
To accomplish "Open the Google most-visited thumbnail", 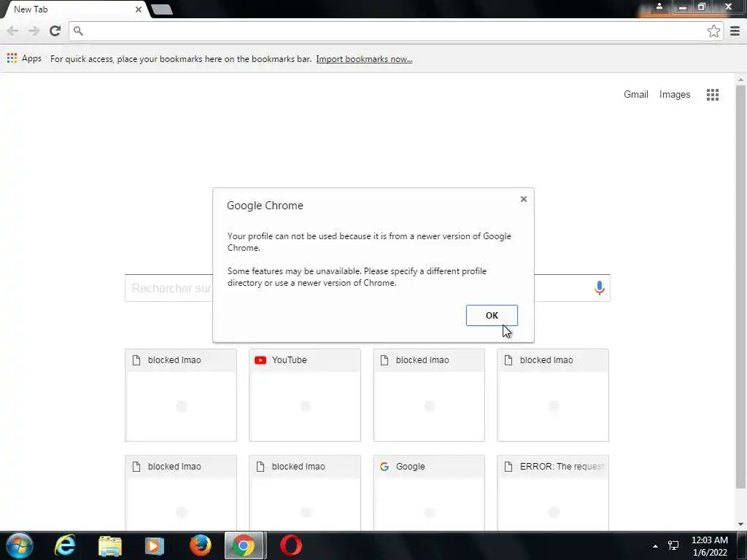I will (x=429, y=493).
